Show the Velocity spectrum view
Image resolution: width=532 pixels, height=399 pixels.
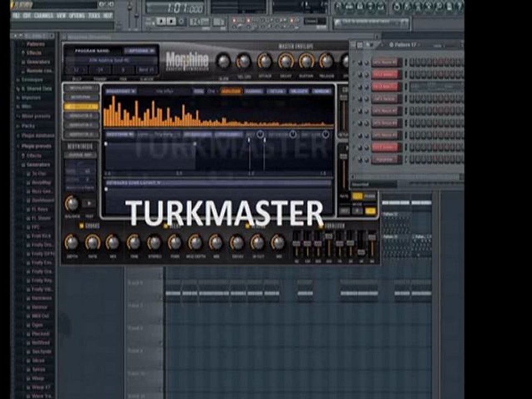299,91
